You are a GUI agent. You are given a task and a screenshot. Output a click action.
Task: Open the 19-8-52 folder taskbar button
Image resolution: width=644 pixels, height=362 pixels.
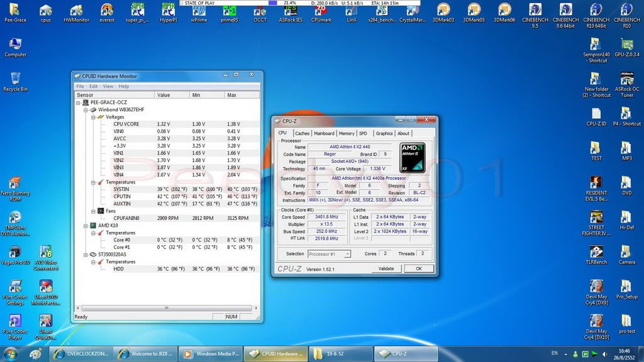point(340,354)
